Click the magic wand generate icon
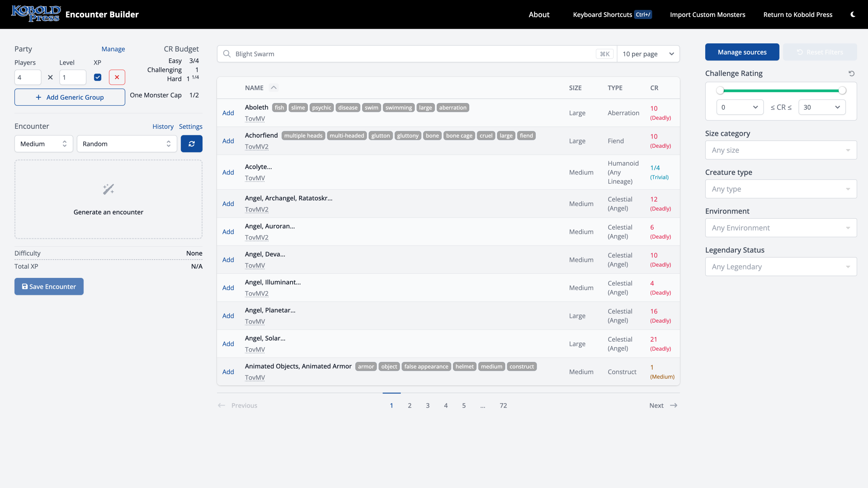 [x=108, y=189]
